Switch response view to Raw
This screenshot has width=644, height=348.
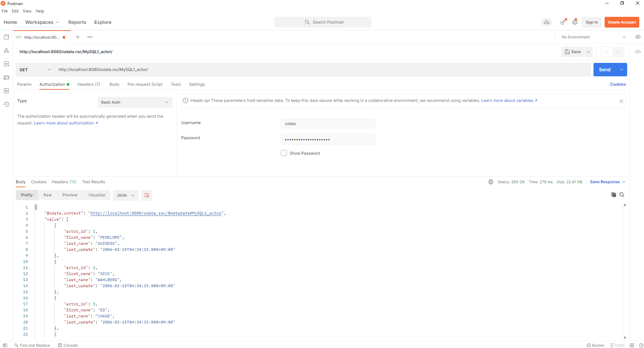pyautogui.click(x=47, y=195)
